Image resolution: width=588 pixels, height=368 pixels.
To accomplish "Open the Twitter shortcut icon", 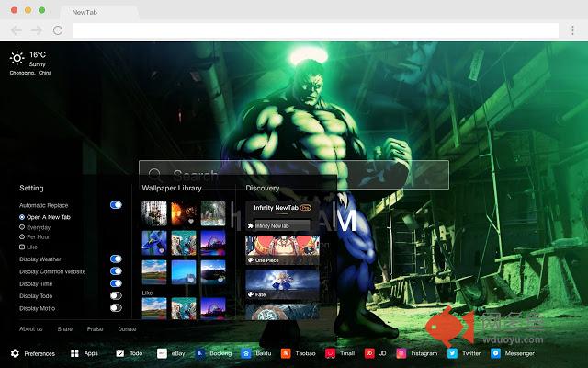I will [x=452, y=353].
